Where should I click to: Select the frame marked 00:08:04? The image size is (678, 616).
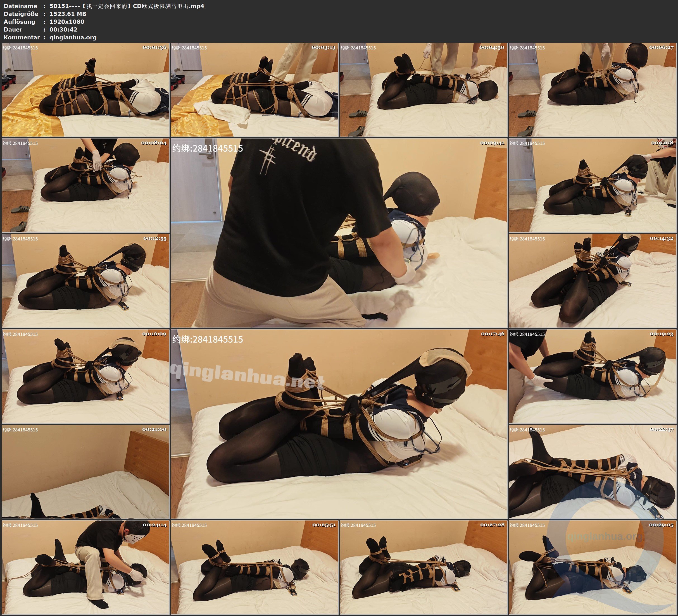point(85,185)
